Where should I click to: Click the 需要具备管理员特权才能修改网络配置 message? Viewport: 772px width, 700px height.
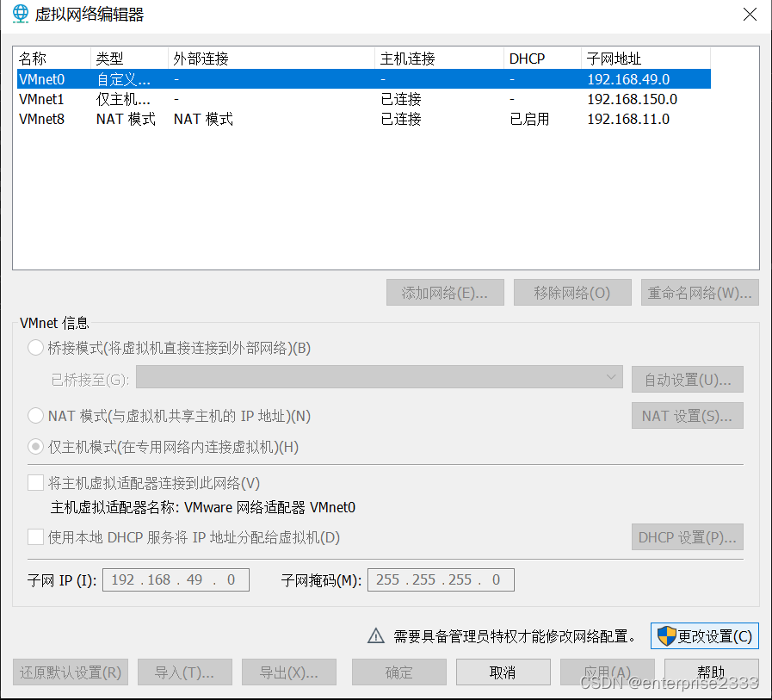point(514,636)
